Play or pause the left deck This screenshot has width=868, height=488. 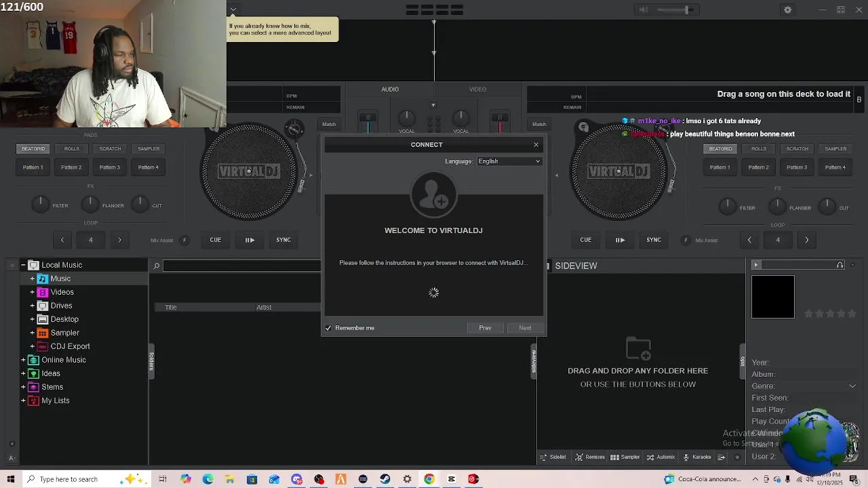click(250, 240)
